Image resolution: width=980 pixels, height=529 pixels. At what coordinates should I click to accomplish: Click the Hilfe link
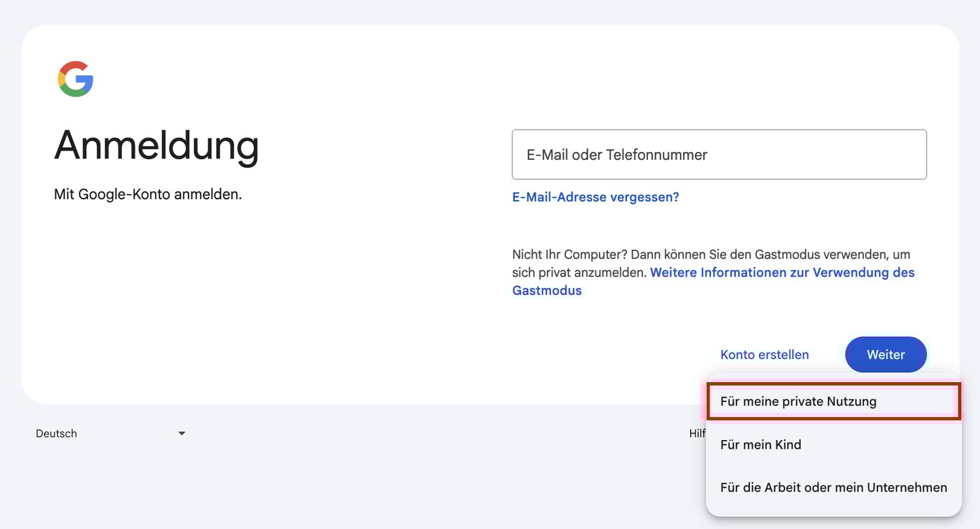point(695,433)
